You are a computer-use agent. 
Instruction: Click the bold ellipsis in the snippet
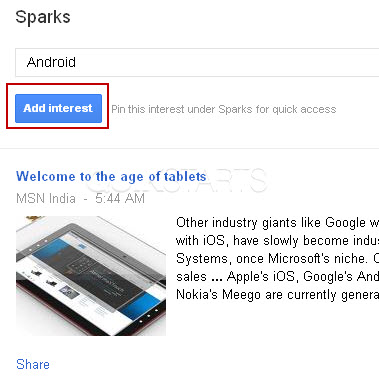tap(217, 279)
